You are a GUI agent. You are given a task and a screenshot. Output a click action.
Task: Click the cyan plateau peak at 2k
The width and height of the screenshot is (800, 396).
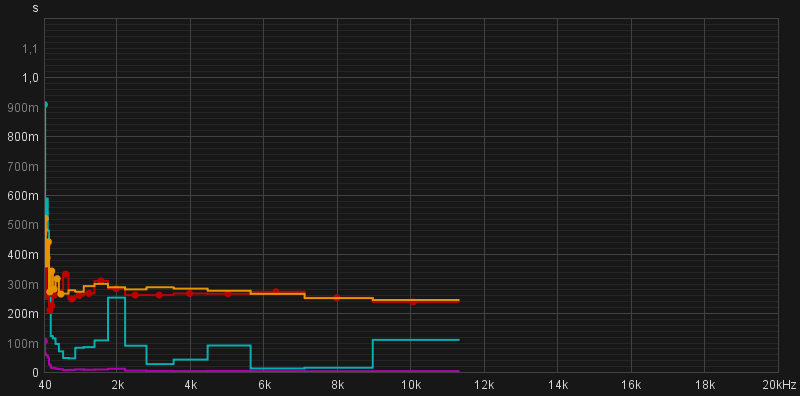click(x=117, y=298)
